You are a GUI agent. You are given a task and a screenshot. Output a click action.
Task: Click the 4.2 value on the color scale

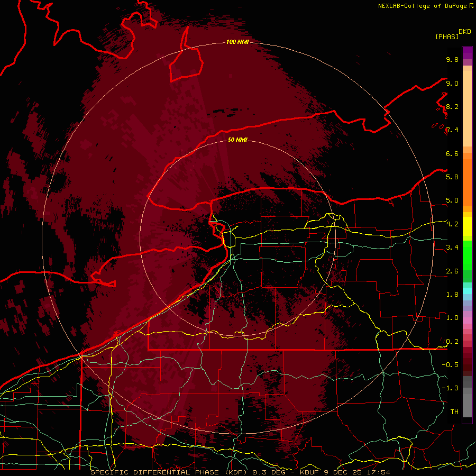point(452,224)
